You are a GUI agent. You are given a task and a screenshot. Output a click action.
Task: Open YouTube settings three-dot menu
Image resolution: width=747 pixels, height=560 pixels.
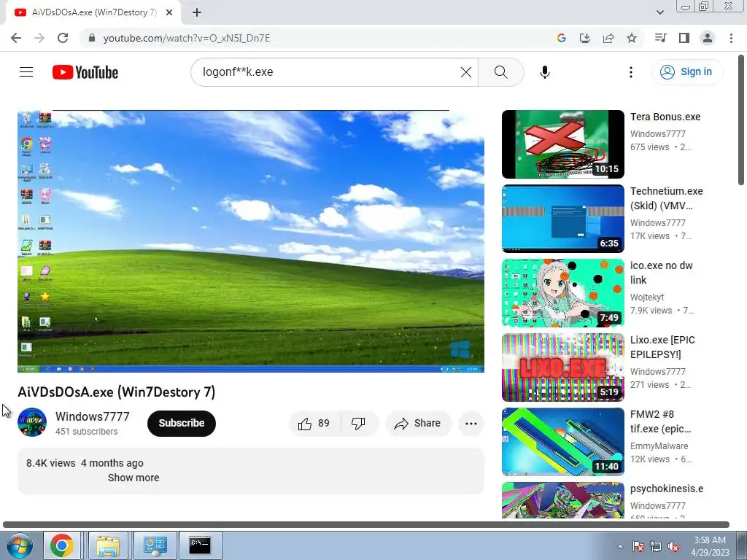[x=631, y=72]
